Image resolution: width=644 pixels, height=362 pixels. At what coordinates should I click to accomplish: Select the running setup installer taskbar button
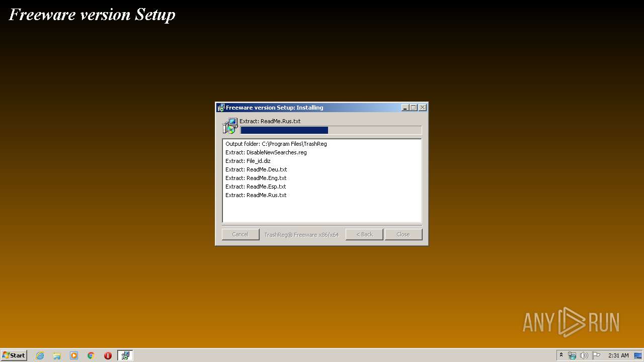click(x=125, y=355)
